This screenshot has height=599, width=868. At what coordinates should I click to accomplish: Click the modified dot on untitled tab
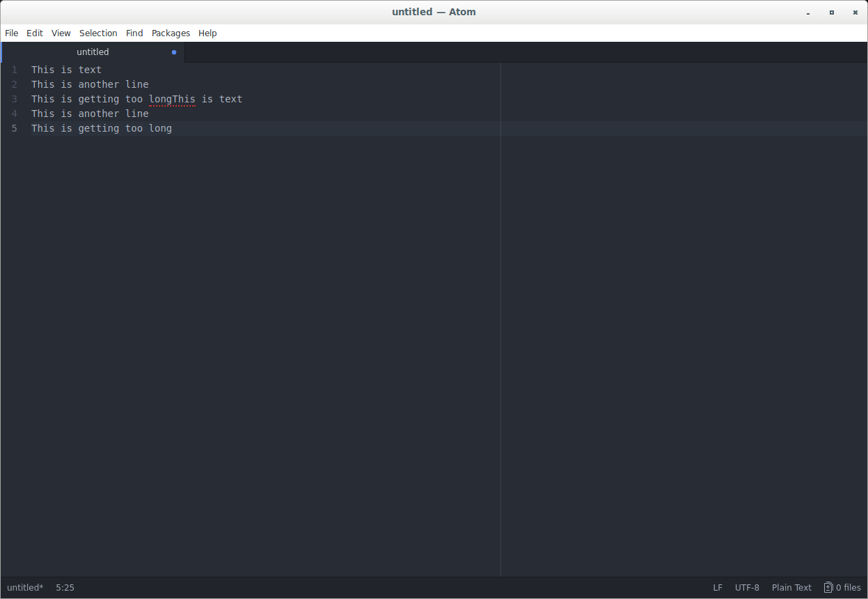click(x=174, y=52)
